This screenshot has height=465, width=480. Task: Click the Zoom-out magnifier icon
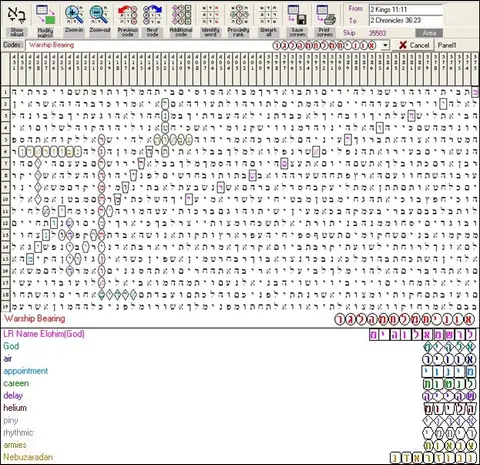[99, 15]
